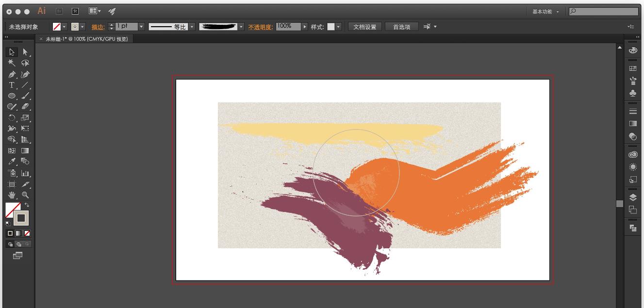Open the Layers panel icon
Image resolution: width=644 pixels, height=308 pixels.
632,197
